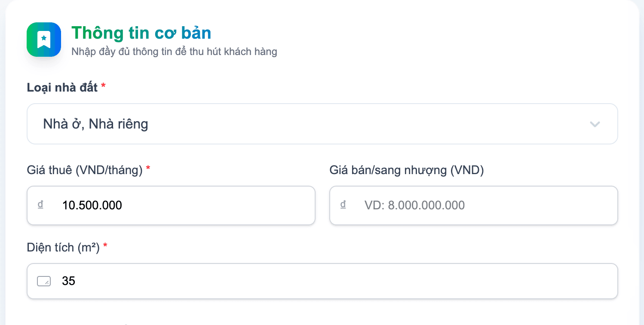Click the đ currency icon in rent field

click(40, 205)
